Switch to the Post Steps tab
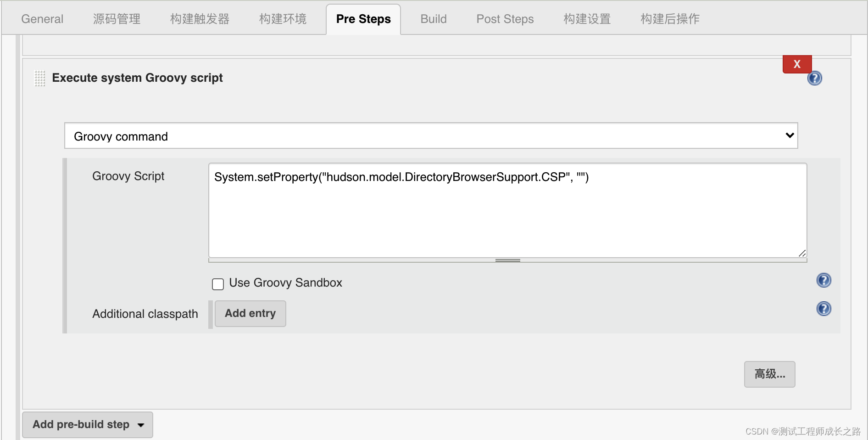Screen dimensions: 868x440 (505, 19)
